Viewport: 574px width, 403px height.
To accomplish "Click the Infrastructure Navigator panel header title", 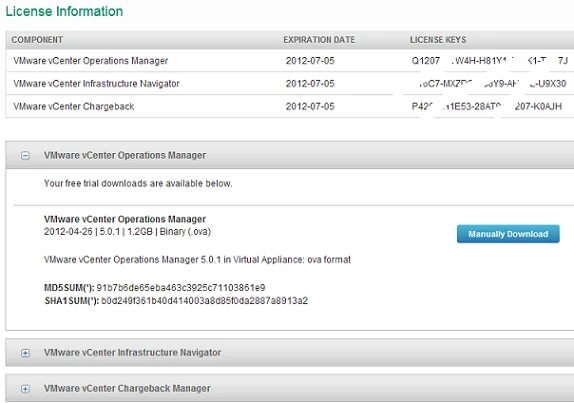I will pos(133,352).
